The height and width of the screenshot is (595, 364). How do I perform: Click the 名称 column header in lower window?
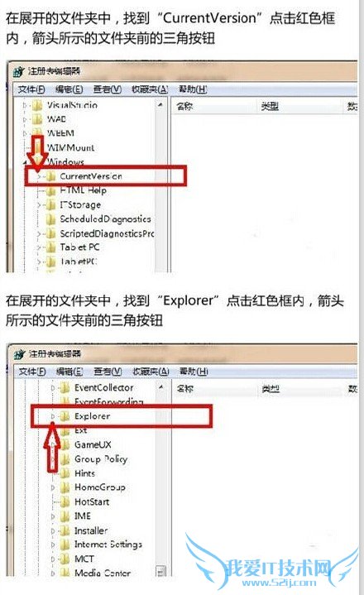click(185, 389)
